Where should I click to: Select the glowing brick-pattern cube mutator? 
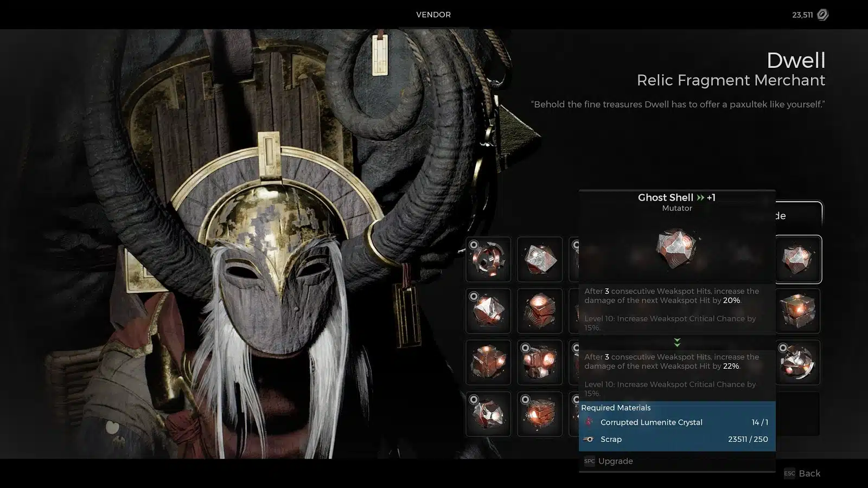pos(540,414)
